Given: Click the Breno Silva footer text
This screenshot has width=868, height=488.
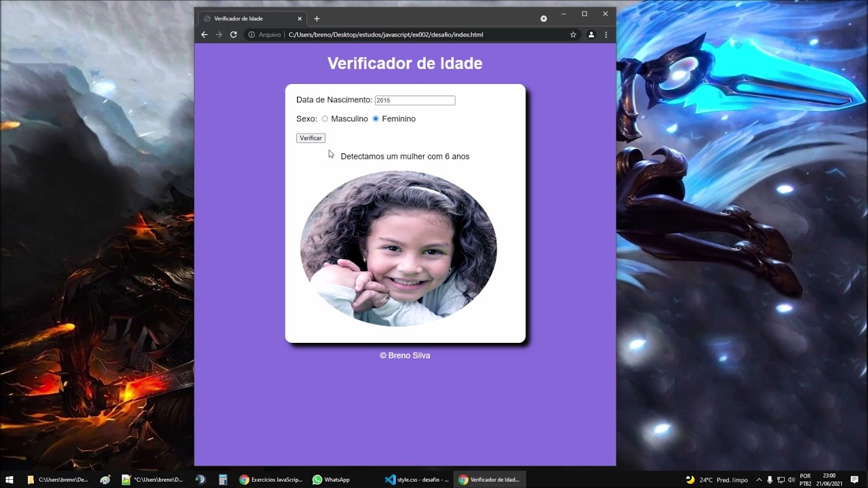Looking at the screenshot, I should 405,356.
